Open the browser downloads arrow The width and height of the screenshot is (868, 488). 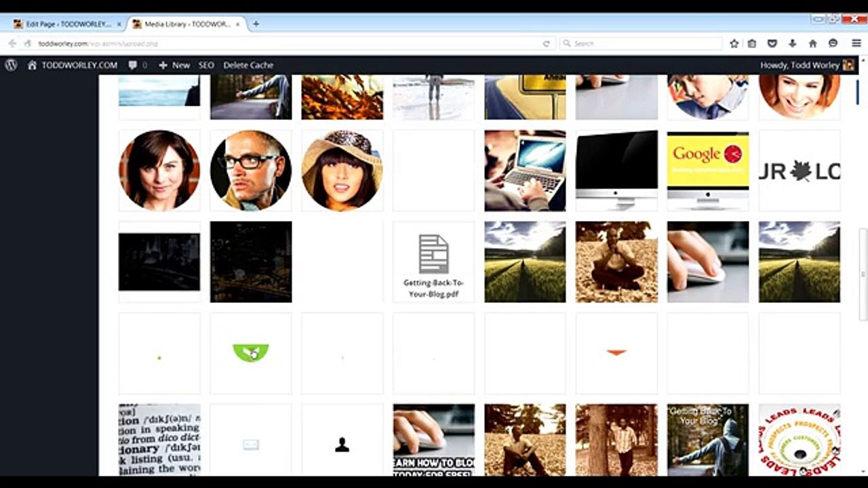click(792, 43)
